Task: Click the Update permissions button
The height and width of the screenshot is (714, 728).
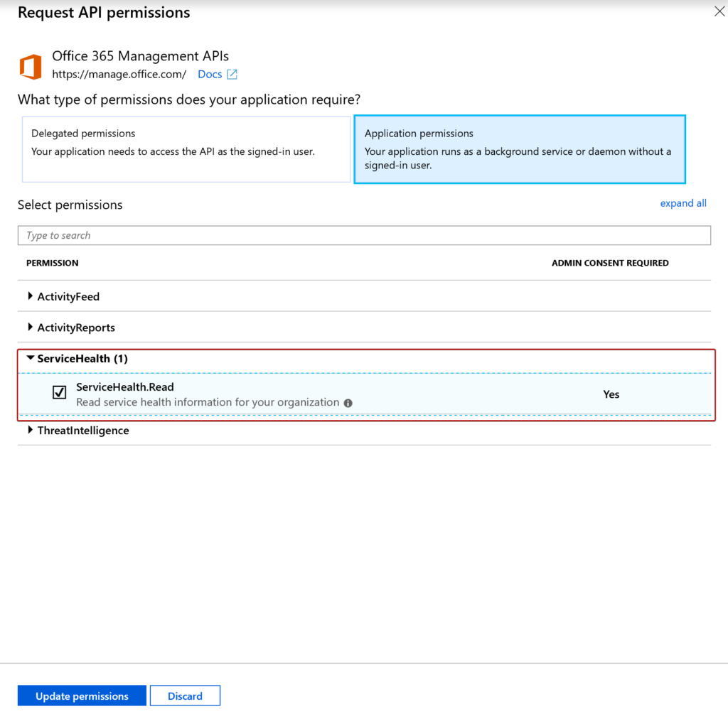Action: click(x=81, y=696)
